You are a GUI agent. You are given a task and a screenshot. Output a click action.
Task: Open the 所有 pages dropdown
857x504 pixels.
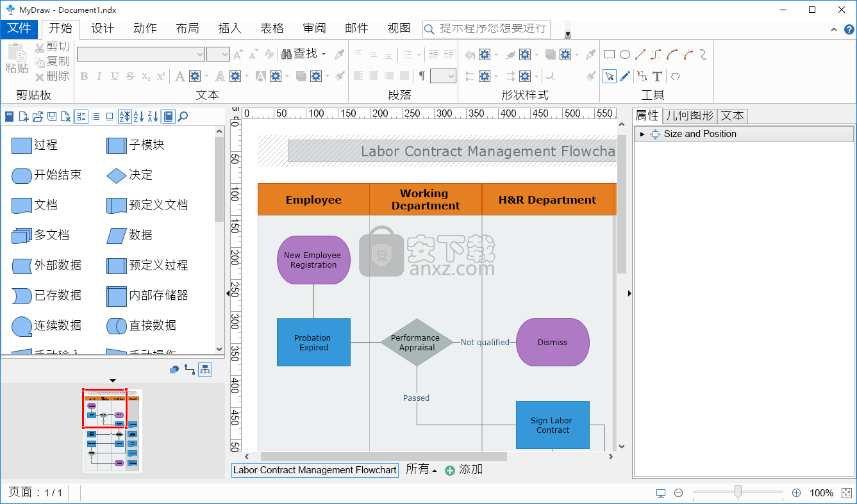coord(421,469)
